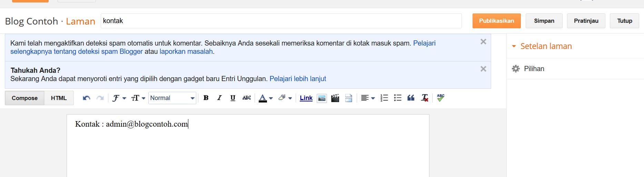Click the page title field containing kontak
644x177 pixels.
[281, 21]
